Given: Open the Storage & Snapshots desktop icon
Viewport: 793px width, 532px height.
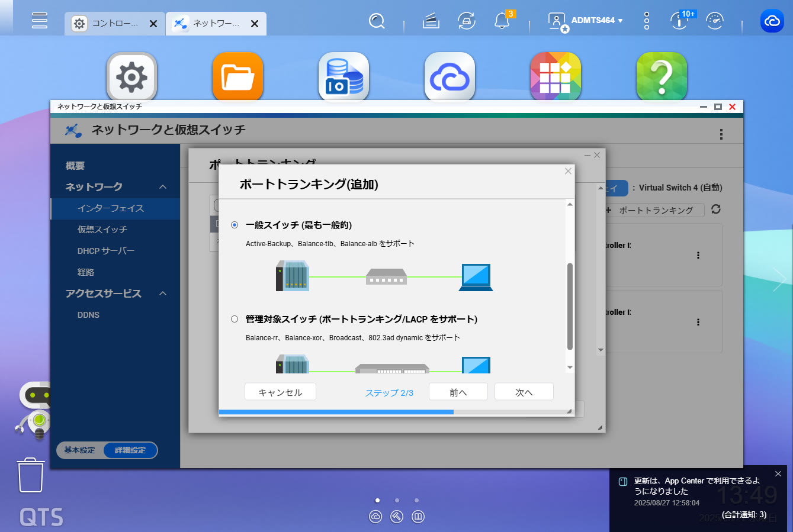Looking at the screenshot, I should coord(343,77).
